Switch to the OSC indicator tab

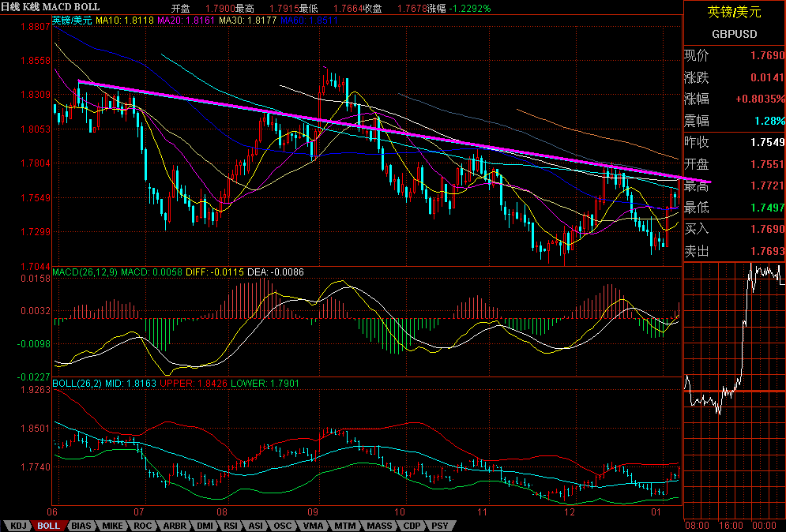282,526
